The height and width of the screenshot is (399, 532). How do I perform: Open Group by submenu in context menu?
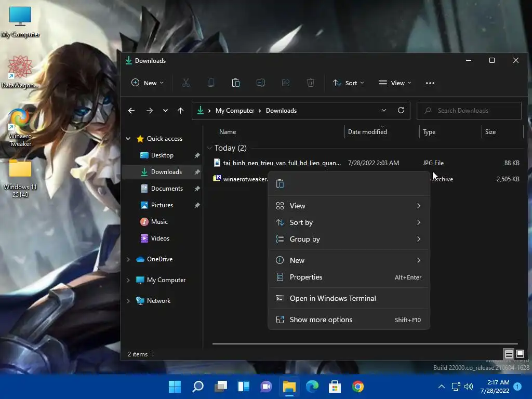click(x=349, y=239)
